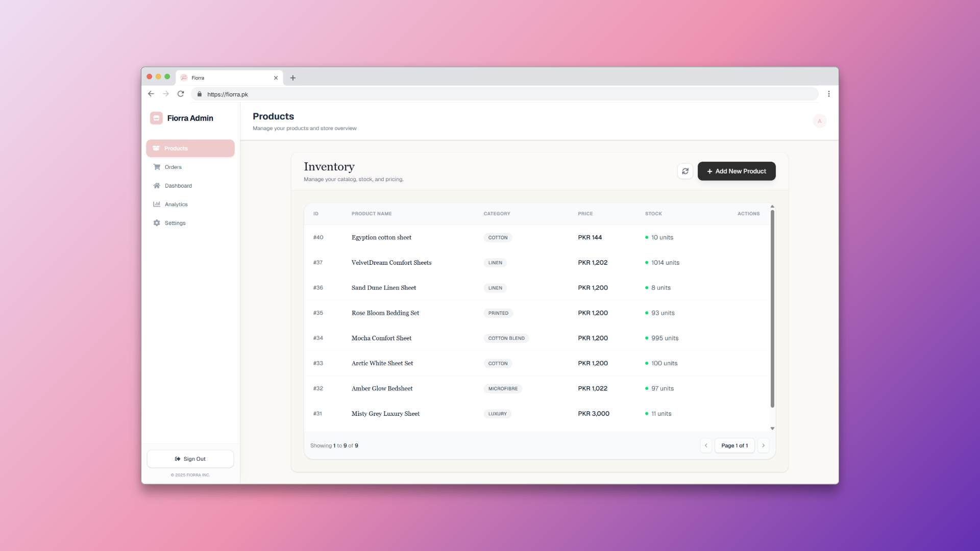The height and width of the screenshot is (551, 980).
Task: Open browser three-dot menu
Action: [828, 94]
